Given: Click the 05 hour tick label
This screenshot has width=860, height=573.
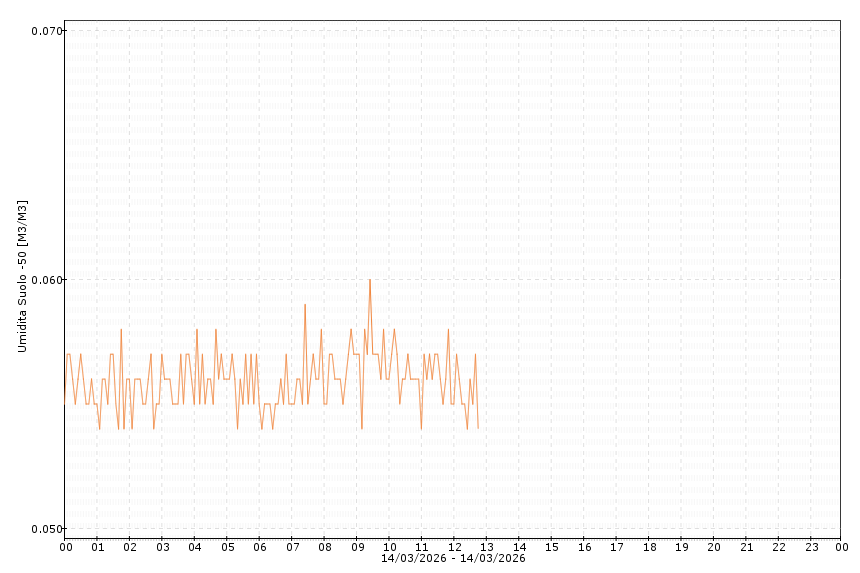Looking at the screenshot, I should point(227,547).
